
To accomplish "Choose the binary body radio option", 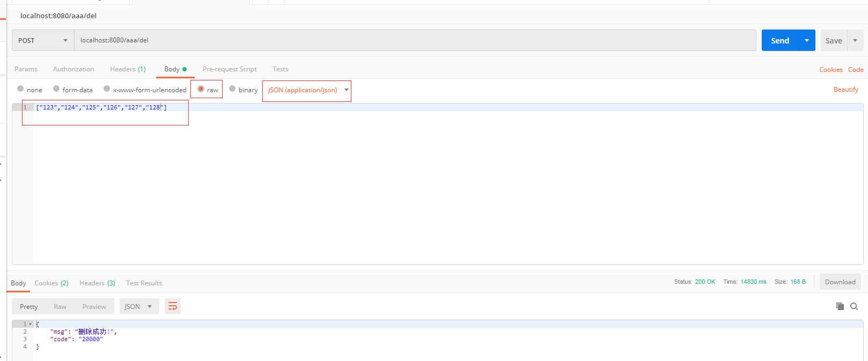I will click(x=232, y=89).
